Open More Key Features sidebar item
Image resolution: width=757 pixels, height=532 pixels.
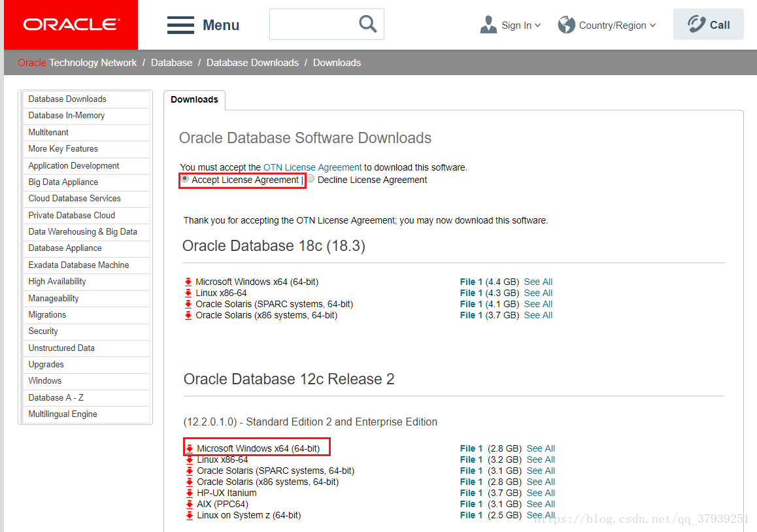(x=86, y=149)
